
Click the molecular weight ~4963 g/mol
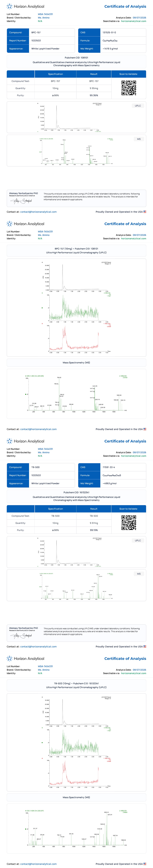pyautogui.click(x=109, y=484)
